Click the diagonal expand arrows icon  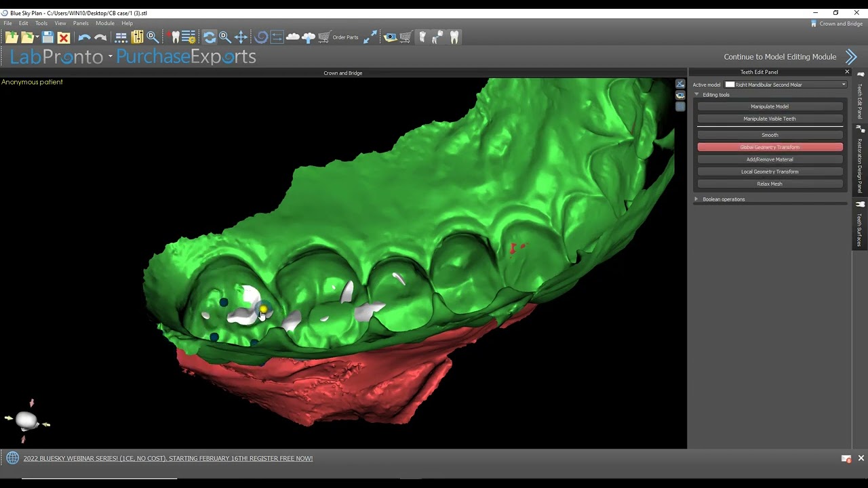point(370,37)
